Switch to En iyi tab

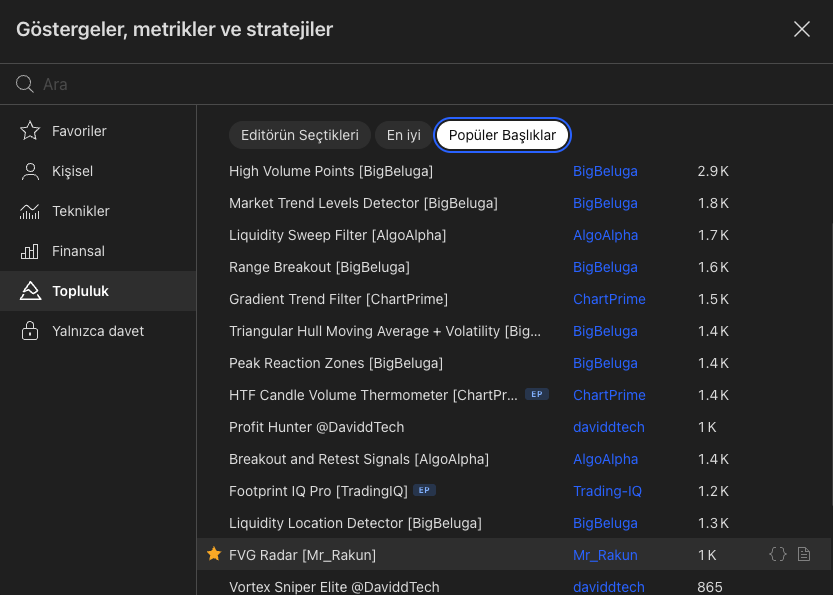click(404, 135)
